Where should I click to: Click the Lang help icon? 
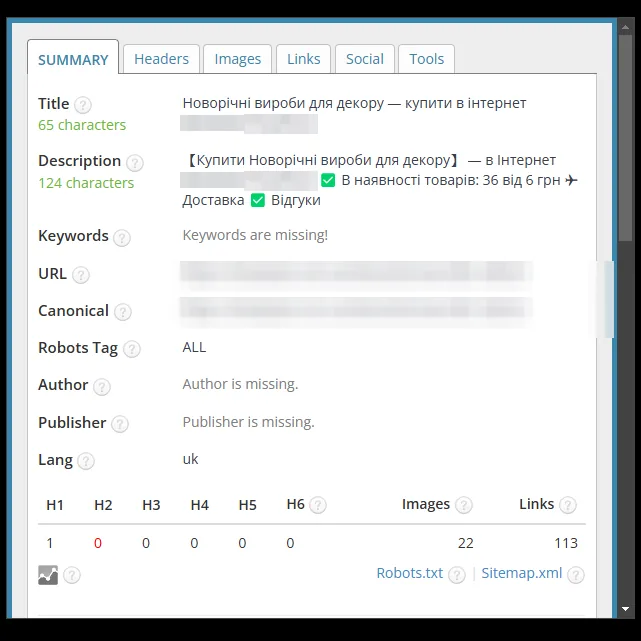pyautogui.click(x=86, y=461)
